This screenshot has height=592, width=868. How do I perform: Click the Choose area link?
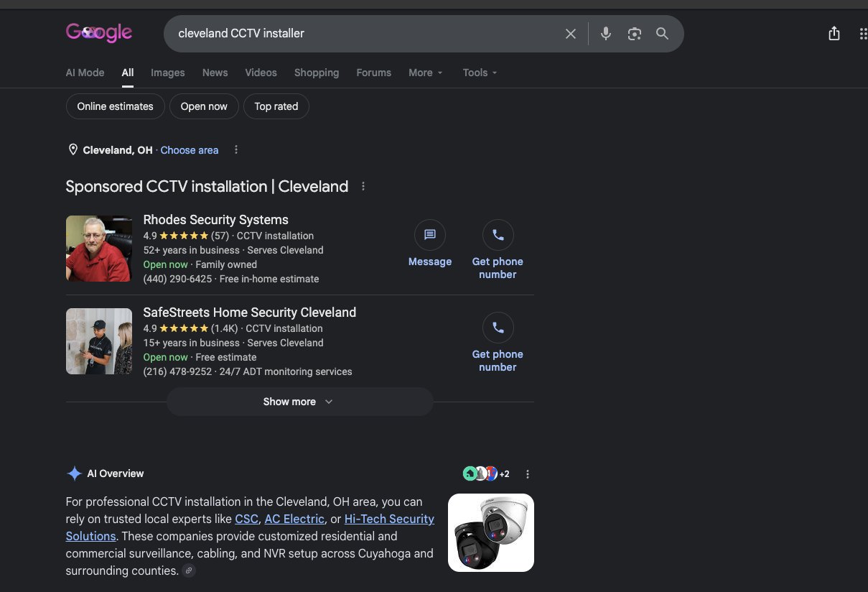point(190,150)
